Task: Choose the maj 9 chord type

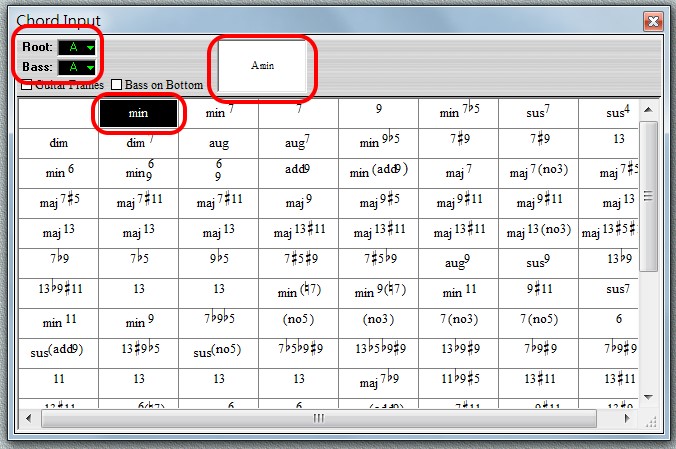Action: (298, 204)
